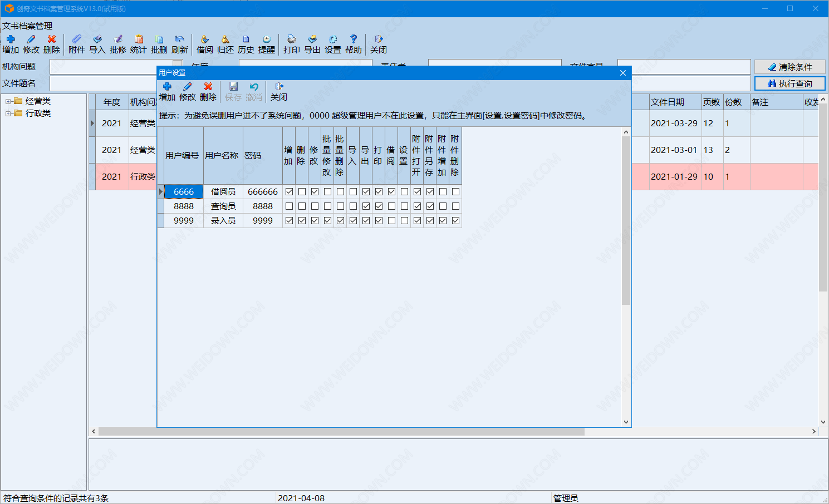829x504 pixels.
Task: Toggle 增加 permission for user 6666
Action: pos(289,191)
